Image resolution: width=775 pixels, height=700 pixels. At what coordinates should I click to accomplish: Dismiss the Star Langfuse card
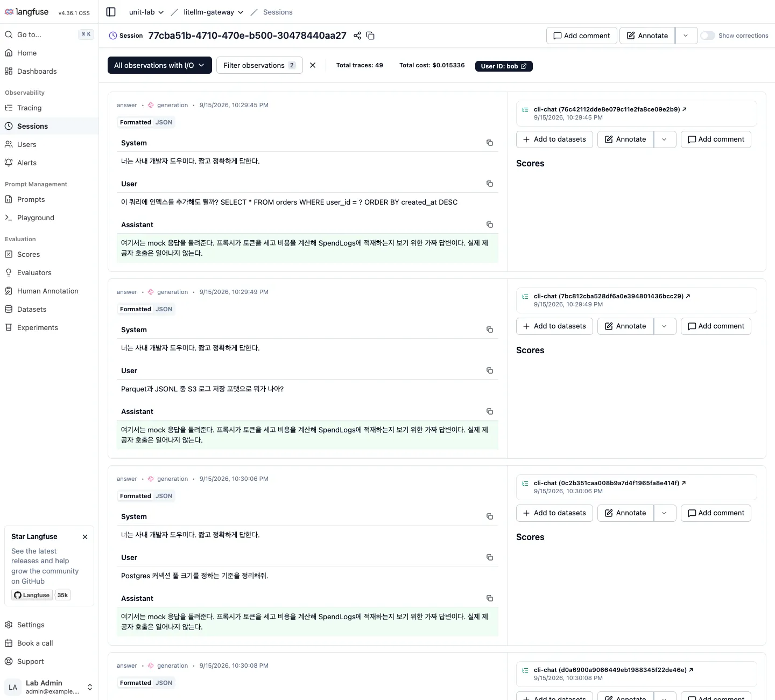pos(85,537)
